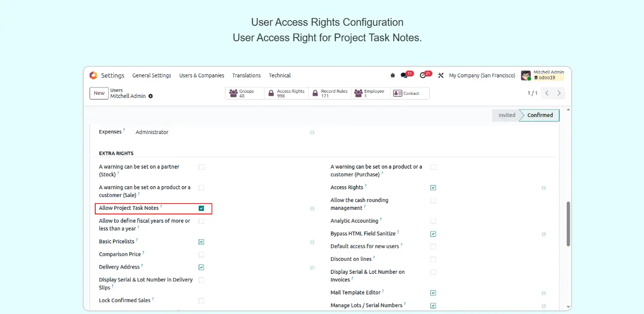
Task: Uncheck Allow Project Task Notes checkbox
Action: (x=201, y=208)
